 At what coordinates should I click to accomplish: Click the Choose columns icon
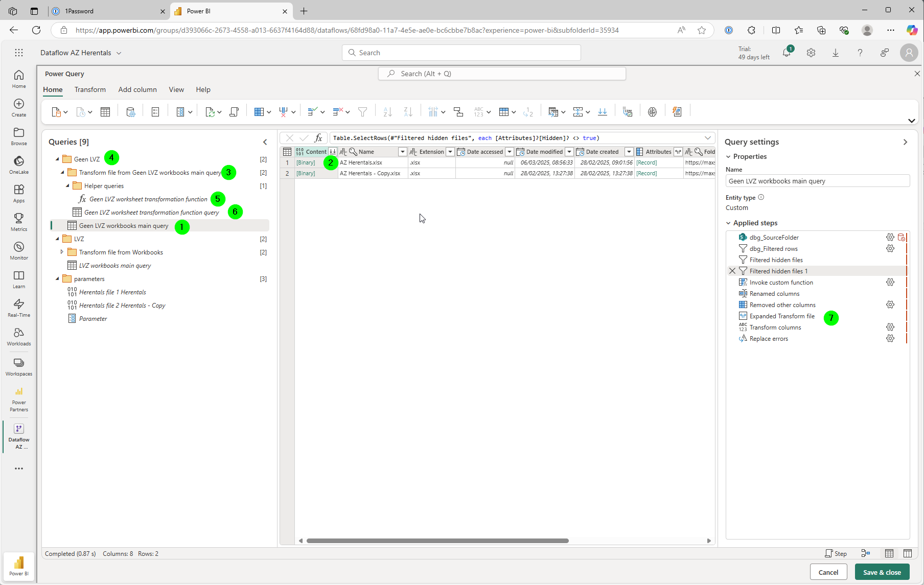259,112
